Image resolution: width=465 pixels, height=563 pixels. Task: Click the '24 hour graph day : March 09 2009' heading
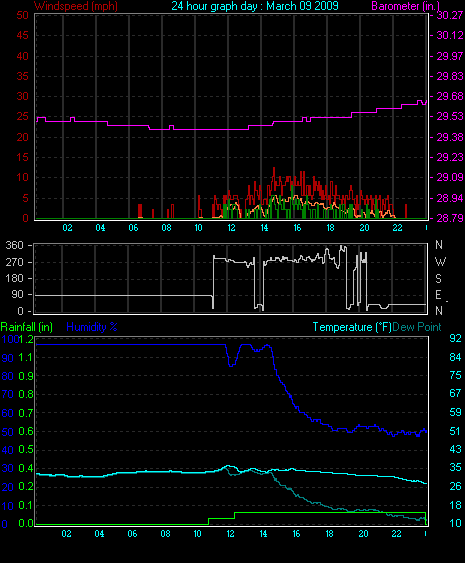(x=255, y=6)
